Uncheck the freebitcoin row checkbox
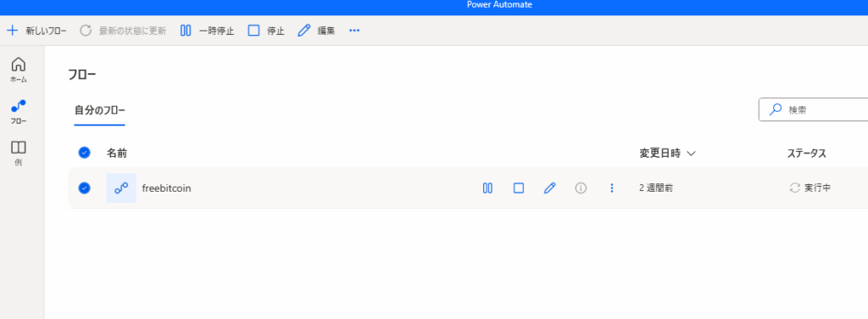This screenshot has height=319, width=868. point(84,188)
